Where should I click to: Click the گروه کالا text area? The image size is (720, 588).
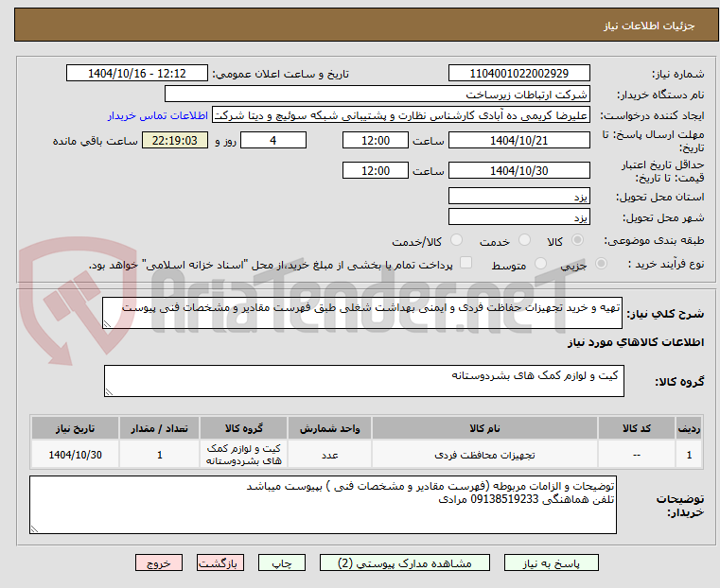363,381
